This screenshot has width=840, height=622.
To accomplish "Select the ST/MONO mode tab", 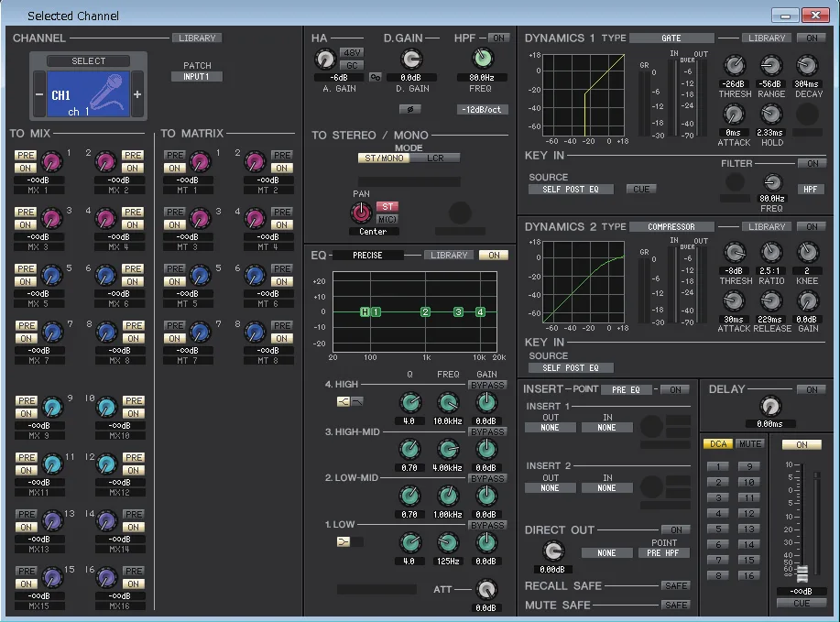I will (384, 158).
